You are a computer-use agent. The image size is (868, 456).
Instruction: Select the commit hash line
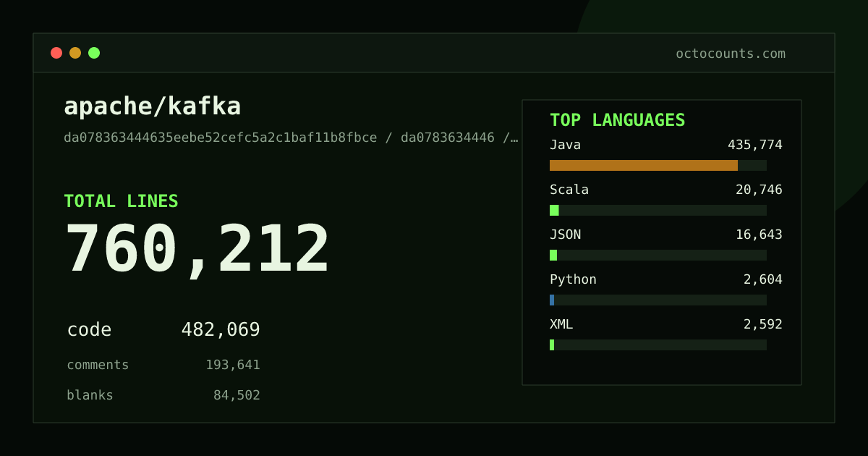[x=291, y=138]
